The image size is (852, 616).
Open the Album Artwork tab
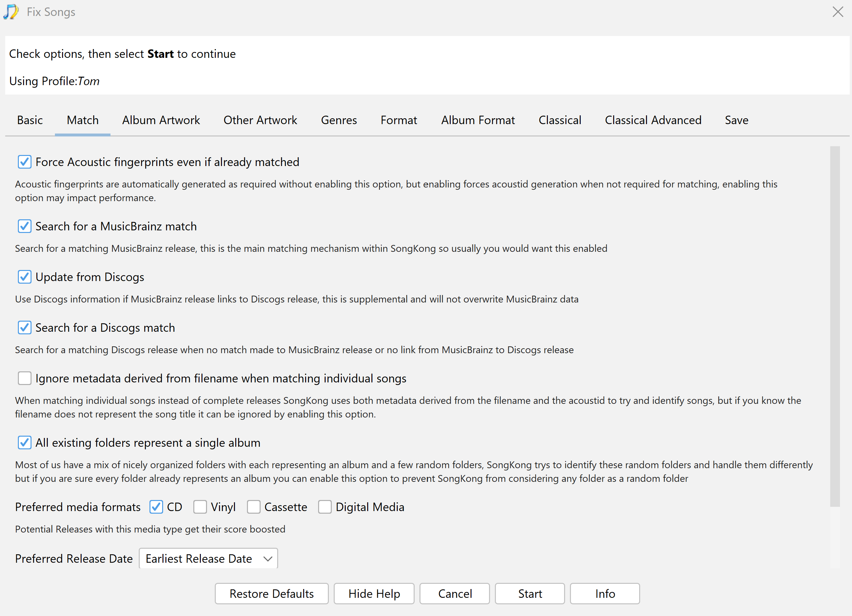[x=161, y=120]
